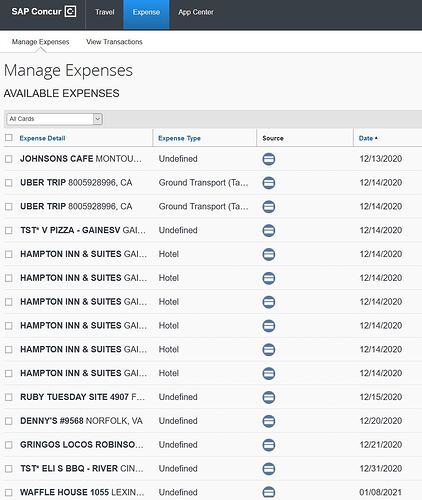
Task: Open the All Cards dropdown
Action: pos(54,119)
